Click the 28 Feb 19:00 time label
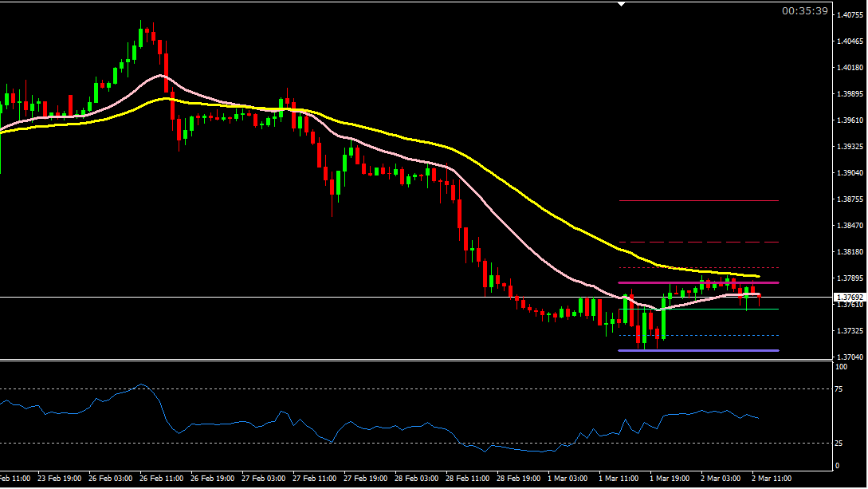The image size is (868, 489). (519, 479)
